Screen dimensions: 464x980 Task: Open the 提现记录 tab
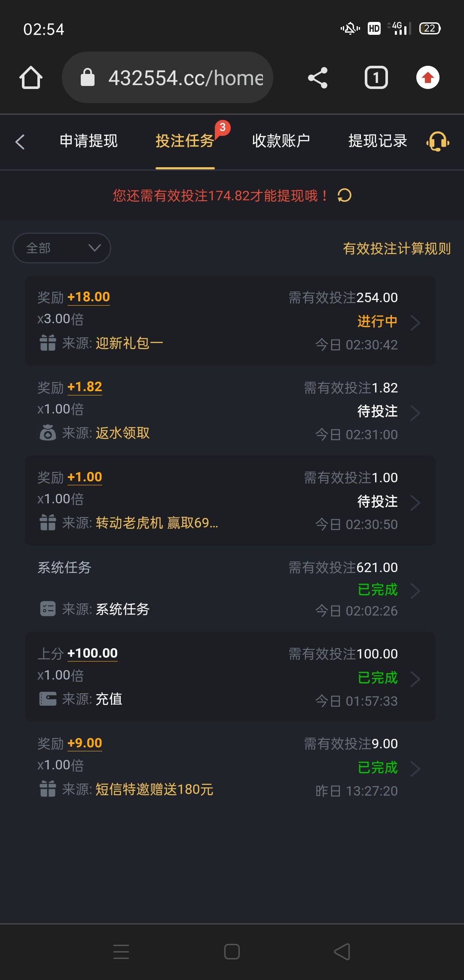click(377, 141)
